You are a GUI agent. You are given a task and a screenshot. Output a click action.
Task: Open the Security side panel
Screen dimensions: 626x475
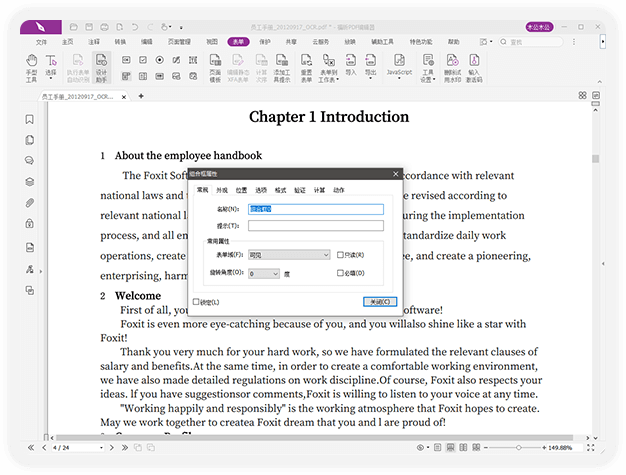tap(30, 224)
